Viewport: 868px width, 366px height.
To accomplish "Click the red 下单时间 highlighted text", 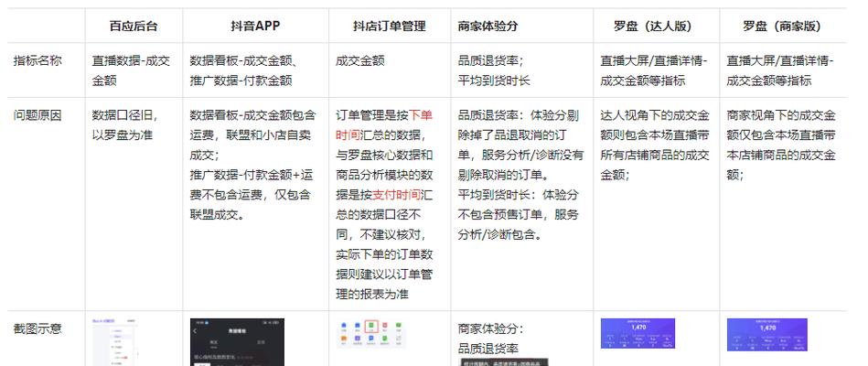I will [384, 125].
